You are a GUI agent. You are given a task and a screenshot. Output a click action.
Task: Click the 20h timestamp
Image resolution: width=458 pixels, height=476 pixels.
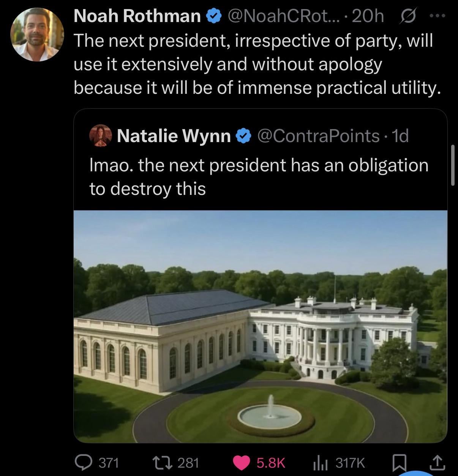point(368,16)
